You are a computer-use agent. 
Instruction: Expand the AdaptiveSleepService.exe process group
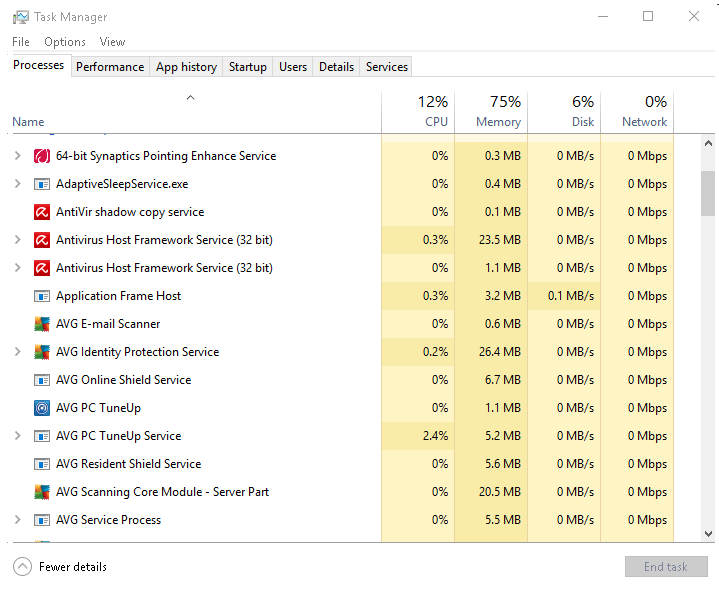click(x=17, y=184)
